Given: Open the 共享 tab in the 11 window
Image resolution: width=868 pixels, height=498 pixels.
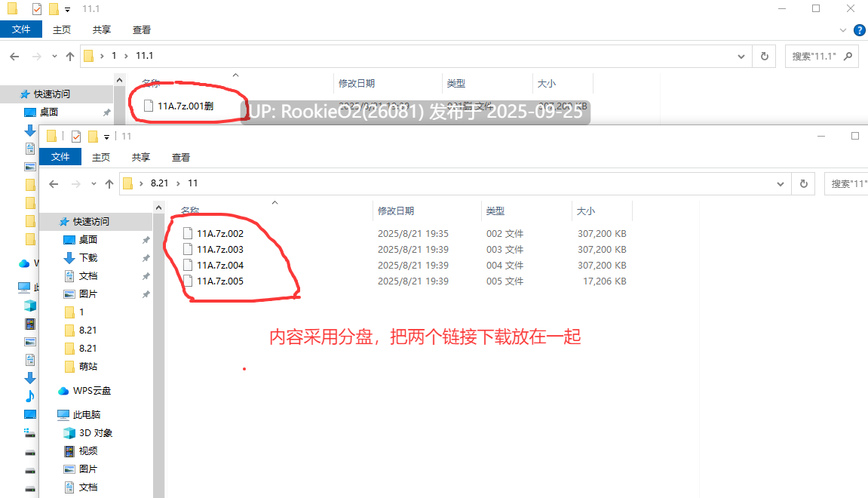Looking at the screenshot, I should coord(140,157).
